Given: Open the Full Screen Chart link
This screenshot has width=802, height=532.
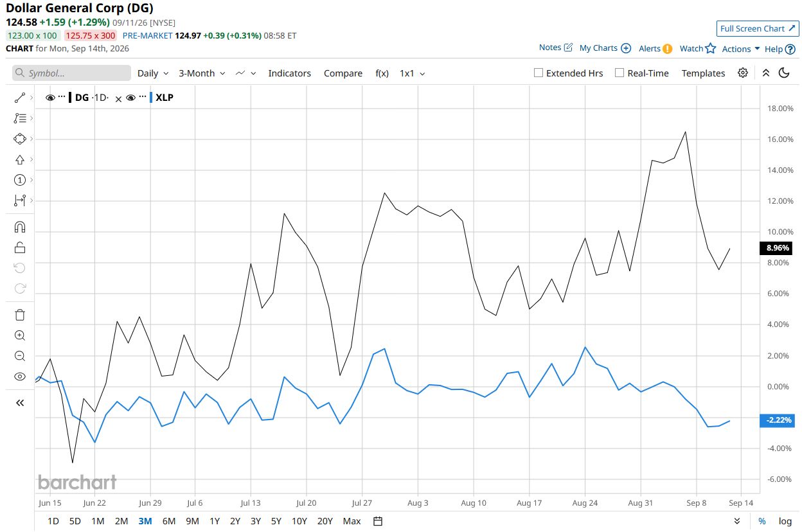Looking at the screenshot, I should click(758, 28).
